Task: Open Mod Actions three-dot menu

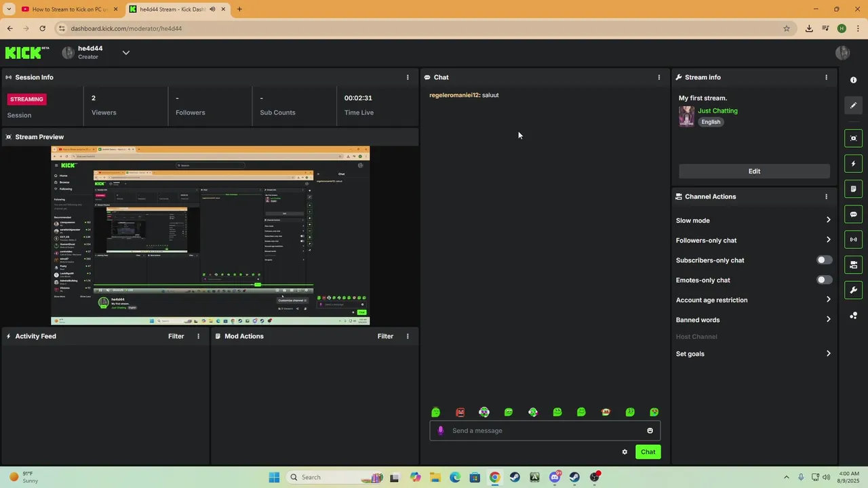Action: coord(408,336)
